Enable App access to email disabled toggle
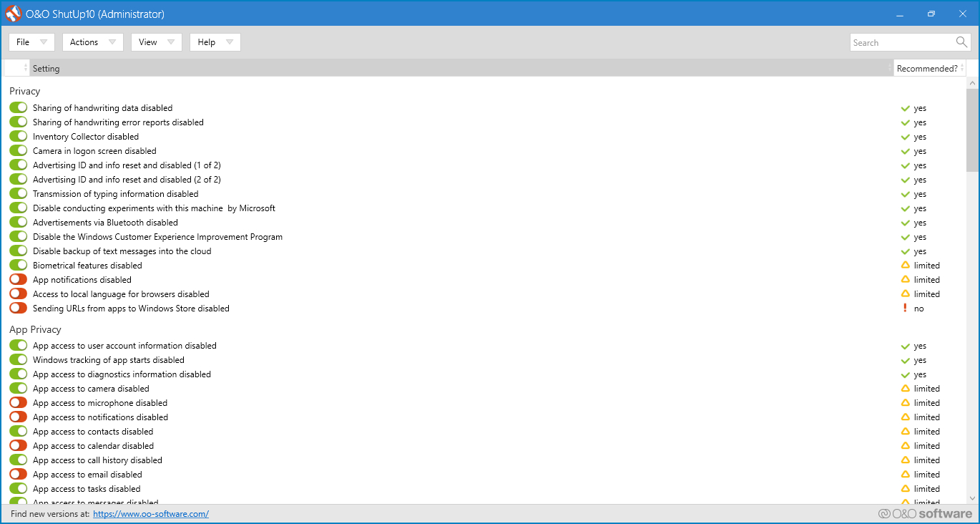 (19, 475)
